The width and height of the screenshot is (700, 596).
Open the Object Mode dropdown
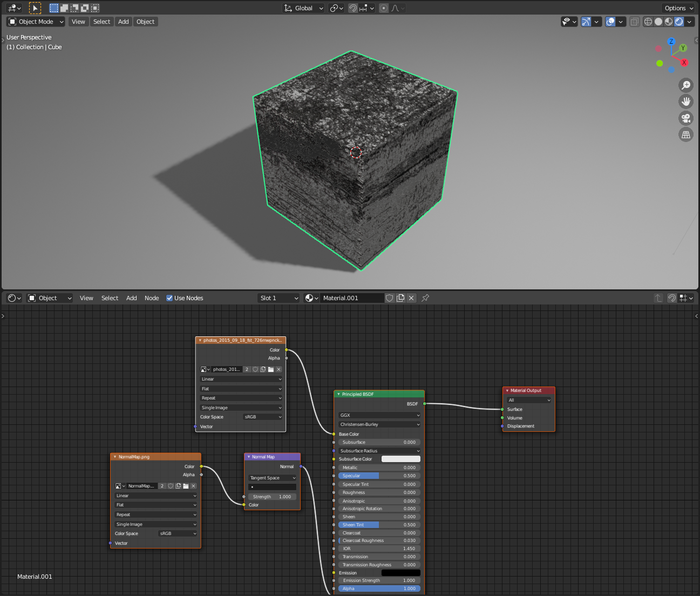click(x=35, y=22)
